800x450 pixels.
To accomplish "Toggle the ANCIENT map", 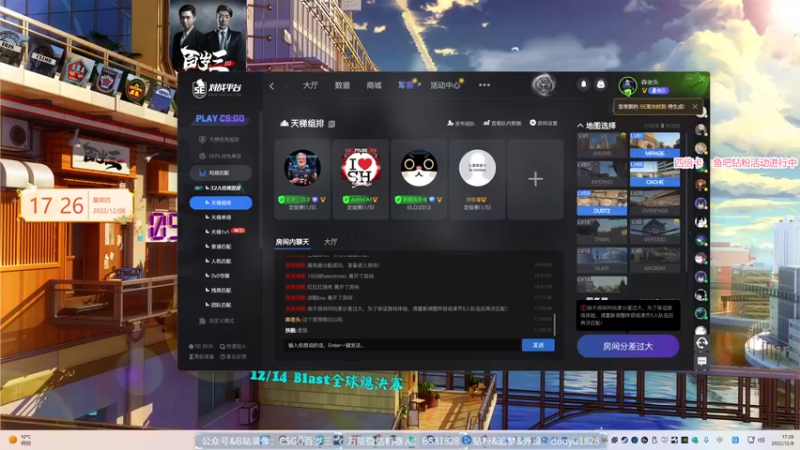I will click(x=655, y=260).
